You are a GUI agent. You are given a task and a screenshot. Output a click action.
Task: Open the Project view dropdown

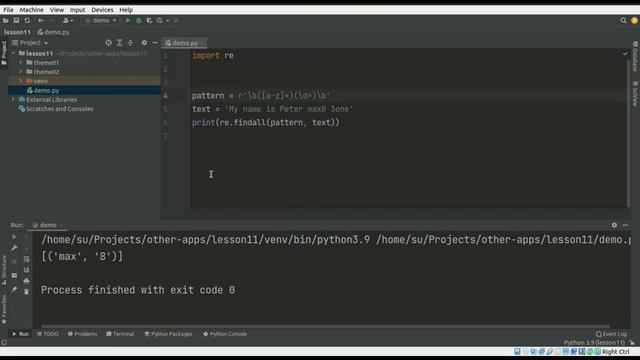tap(30, 42)
